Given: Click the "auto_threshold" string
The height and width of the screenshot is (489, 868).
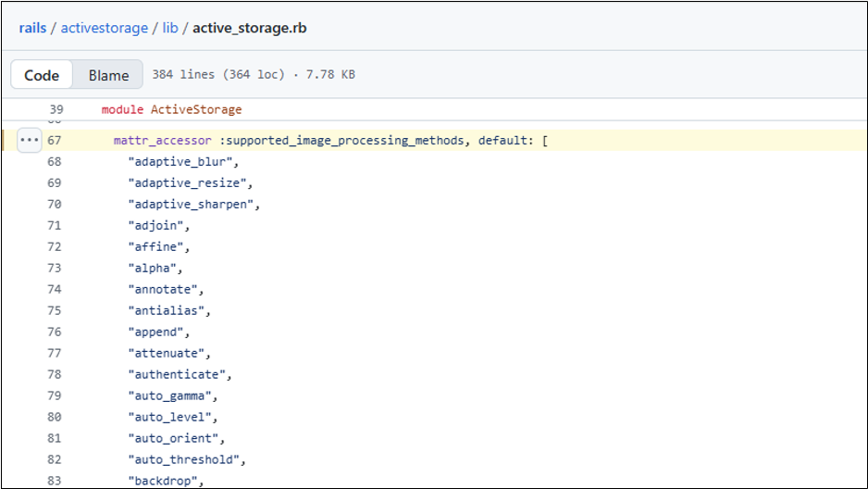Looking at the screenshot, I should coord(184,459).
